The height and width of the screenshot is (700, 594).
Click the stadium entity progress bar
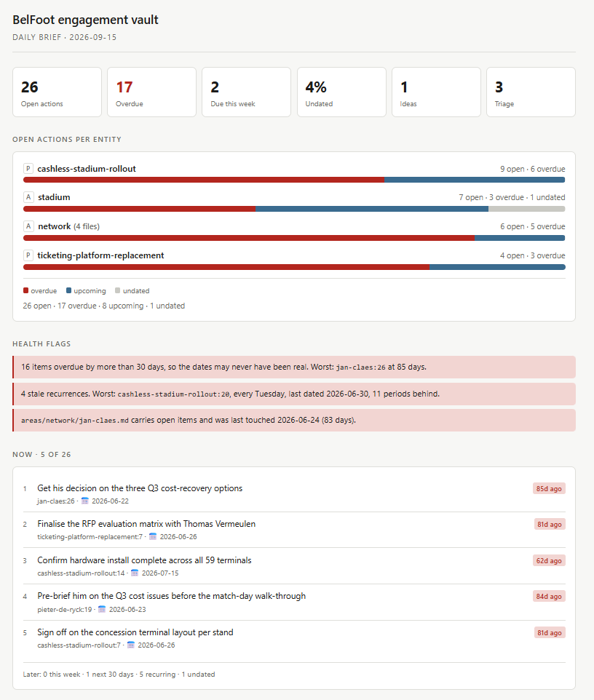pyautogui.click(x=294, y=209)
